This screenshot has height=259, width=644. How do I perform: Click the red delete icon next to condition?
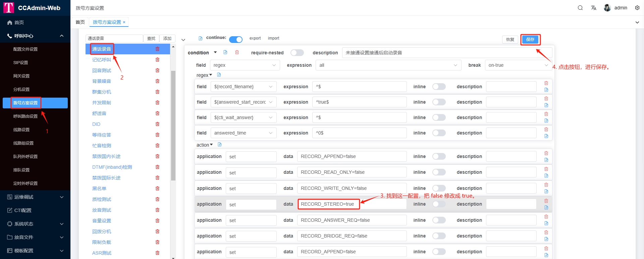(x=237, y=52)
